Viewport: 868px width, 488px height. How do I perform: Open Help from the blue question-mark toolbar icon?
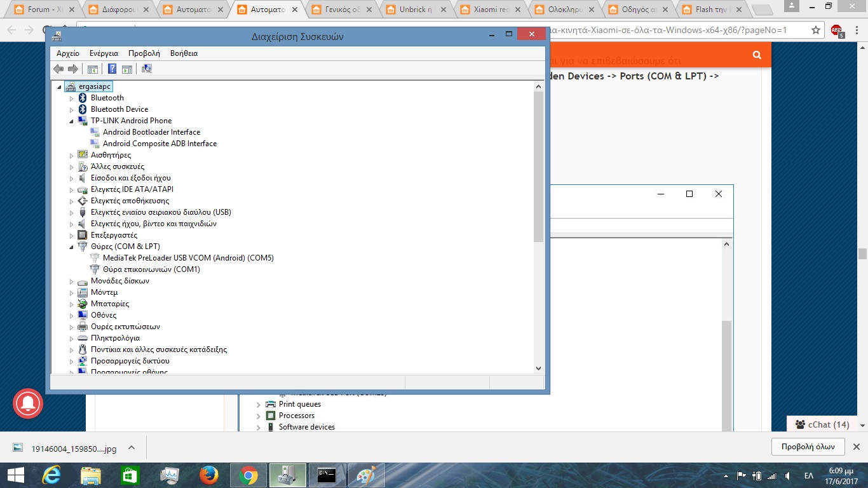(x=112, y=69)
